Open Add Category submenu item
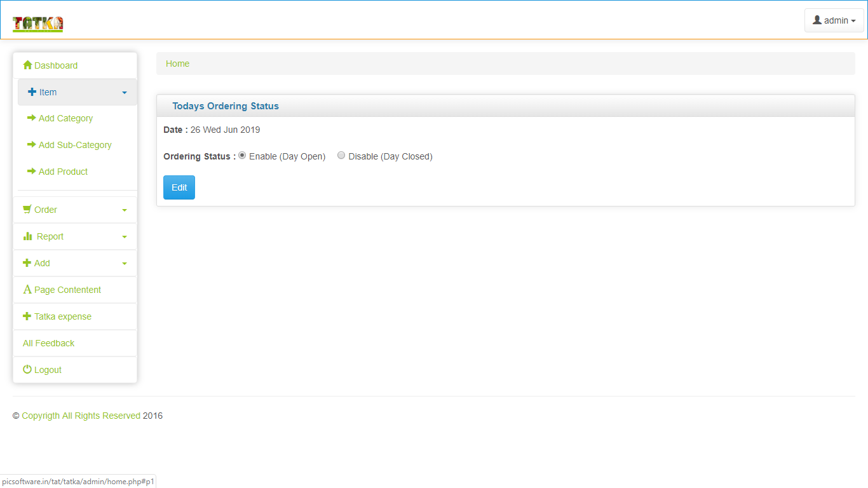The image size is (868, 488). coord(65,118)
